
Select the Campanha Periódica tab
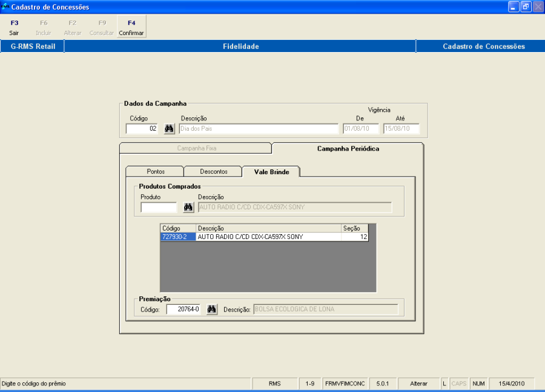point(348,149)
